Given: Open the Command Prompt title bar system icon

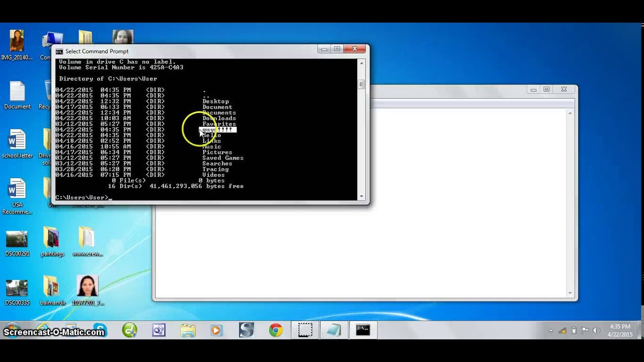Looking at the screenshot, I should (x=59, y=51).
